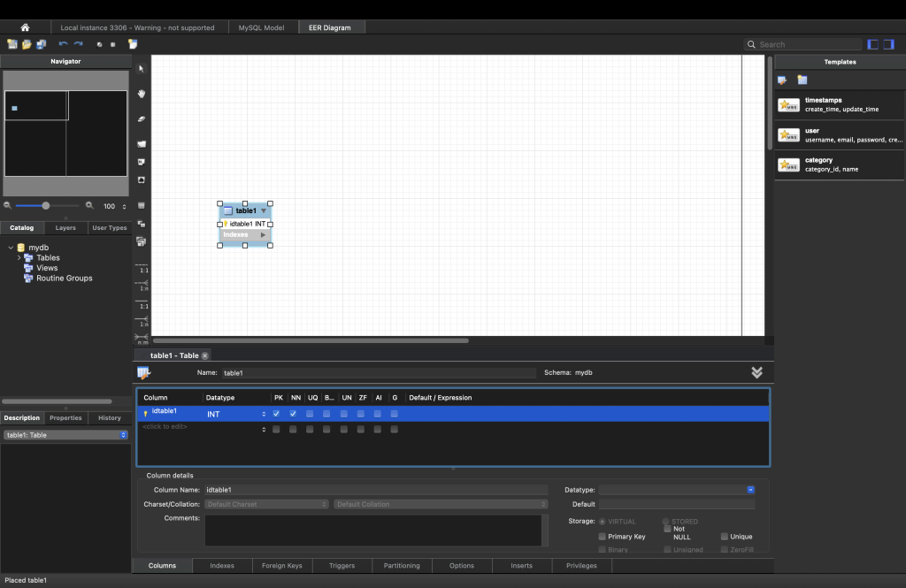Enable the Unique checkbox in column details
This screenshot has width=906, height=588.
tap(724, 536)
